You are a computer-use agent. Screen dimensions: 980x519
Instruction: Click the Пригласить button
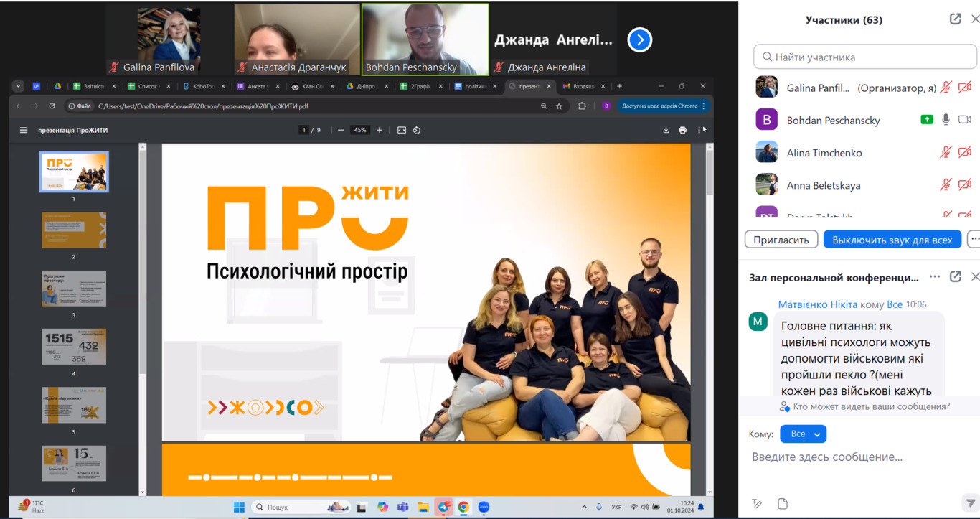click(x=781, y=239)
